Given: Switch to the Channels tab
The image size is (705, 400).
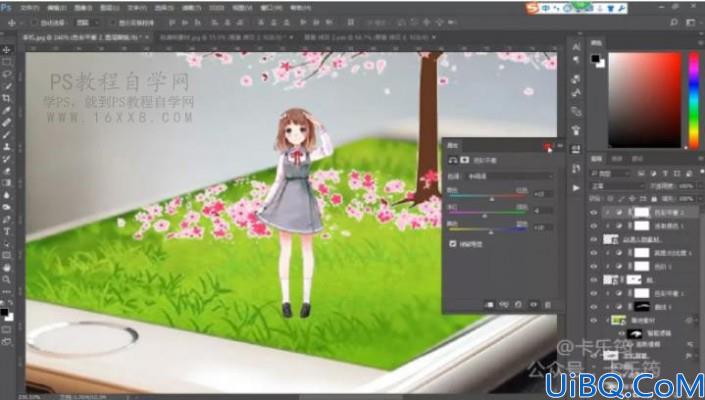Looking at the screenshot, I should tap(617, 159).
